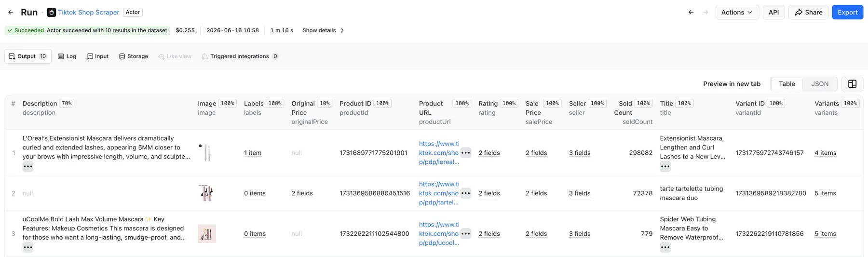The height and width of the screenshot is (257, 868).
Task: Click title 'tarte tartelette tubing mascara duo'
Action: click(692, 193)
